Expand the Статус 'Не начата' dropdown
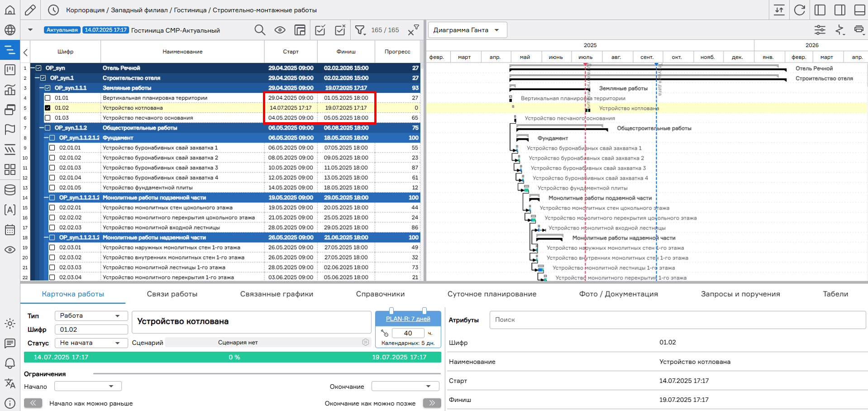Image resolution: width=868 pixels, height=411 pixels. tap(91, 343)
